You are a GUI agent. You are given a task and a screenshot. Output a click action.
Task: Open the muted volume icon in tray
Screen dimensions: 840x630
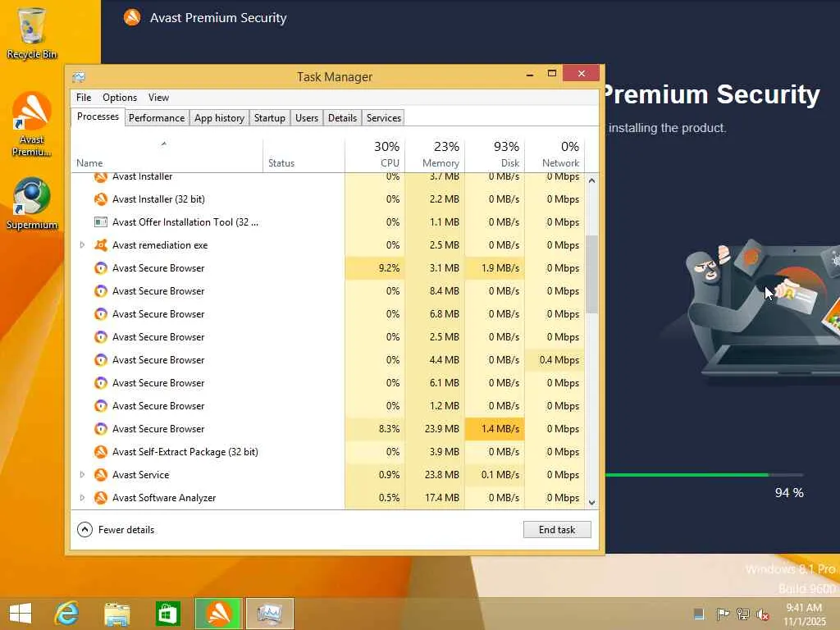(x=762, y=614)
